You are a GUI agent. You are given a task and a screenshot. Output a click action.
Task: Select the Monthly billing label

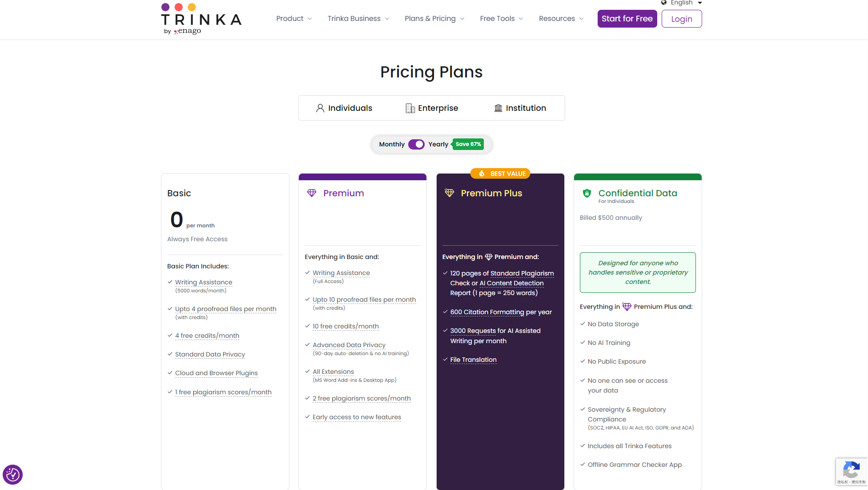coord(392,144)
